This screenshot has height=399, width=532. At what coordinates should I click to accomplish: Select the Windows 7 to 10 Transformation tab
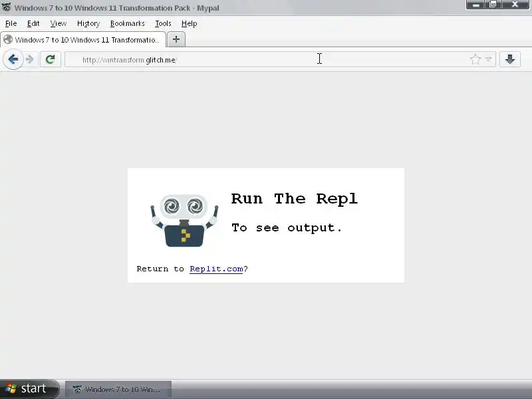tap(83, 40)
